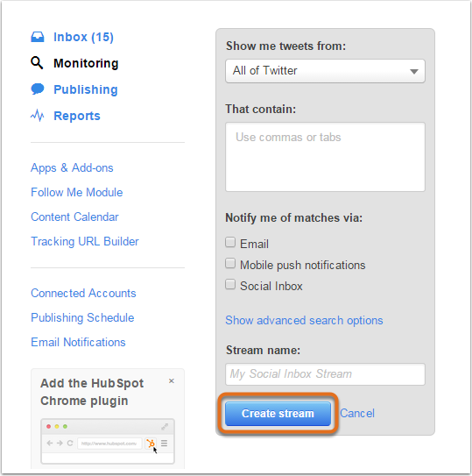
Task: Click the Publishing speech bubble icon
Action: [x=38, y=89]
